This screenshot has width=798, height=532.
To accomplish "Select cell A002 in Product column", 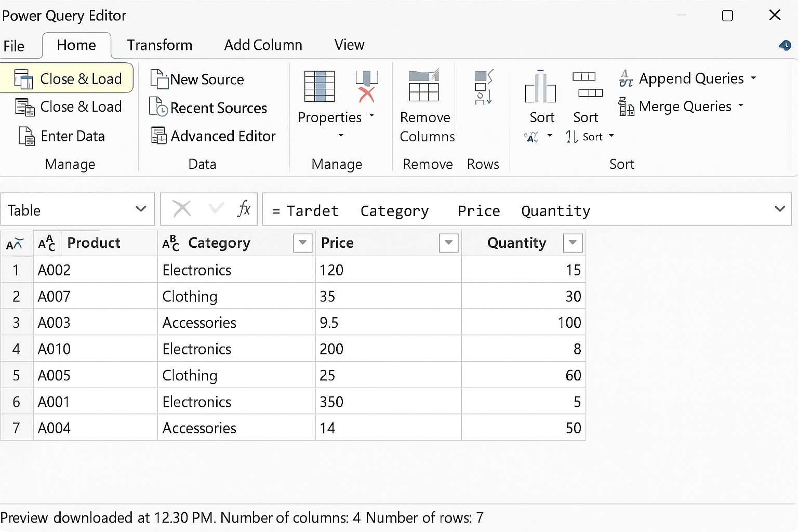I will [x=96, y=270].
